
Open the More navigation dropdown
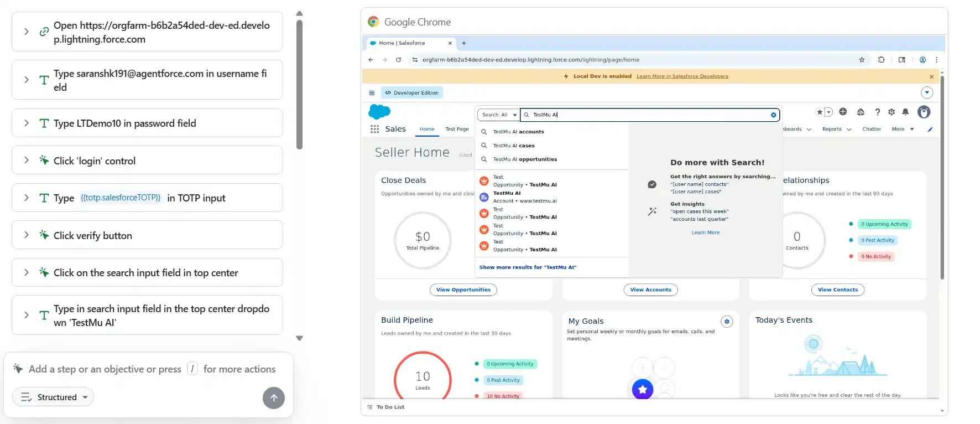point(903,129)
